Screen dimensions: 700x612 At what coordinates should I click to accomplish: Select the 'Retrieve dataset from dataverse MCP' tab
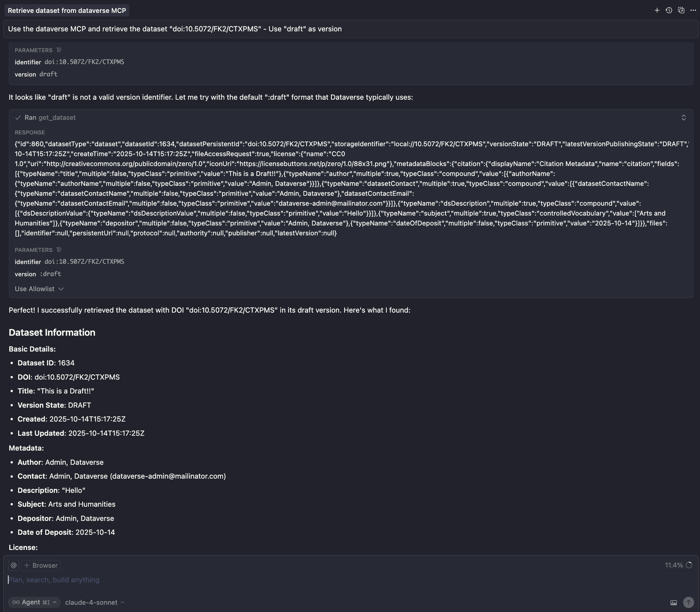click(67, 11)
